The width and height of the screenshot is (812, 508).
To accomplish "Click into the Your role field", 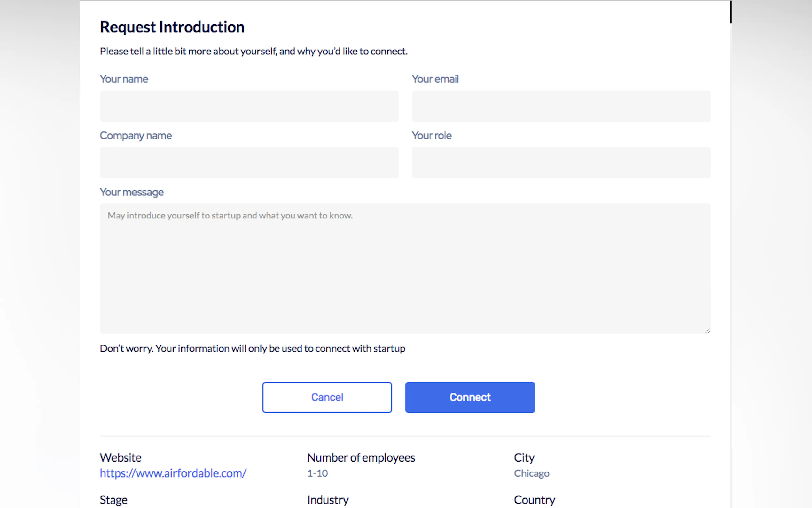I will click(x=561, y=163).
